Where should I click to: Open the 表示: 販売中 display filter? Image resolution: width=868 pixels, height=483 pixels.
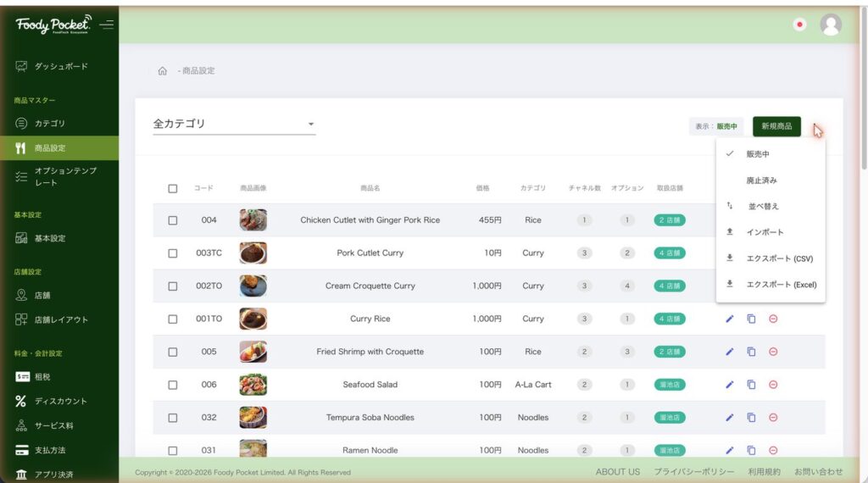tap(716, 127)
